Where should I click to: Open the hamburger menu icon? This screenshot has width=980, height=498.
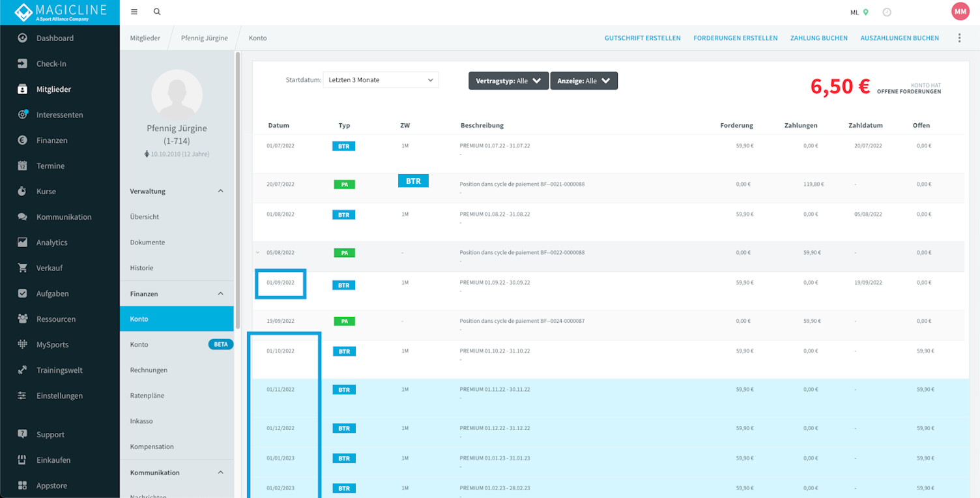click(x=134, y=12)
